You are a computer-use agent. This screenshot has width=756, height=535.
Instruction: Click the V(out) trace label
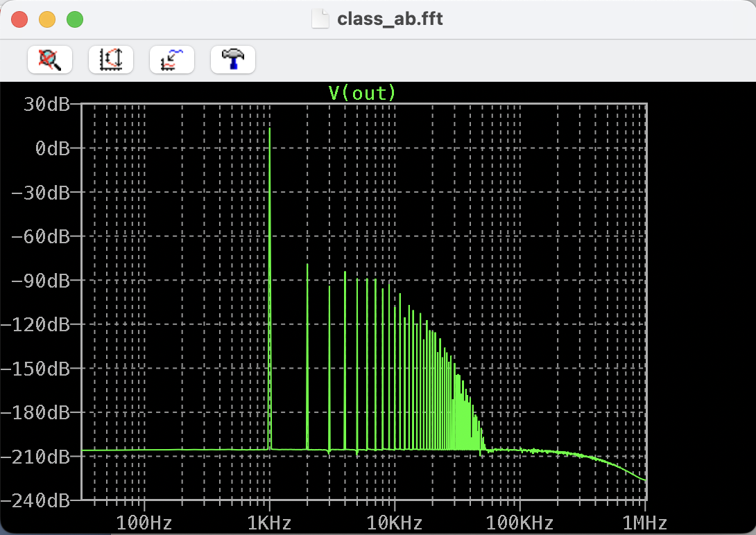point(362,93)
